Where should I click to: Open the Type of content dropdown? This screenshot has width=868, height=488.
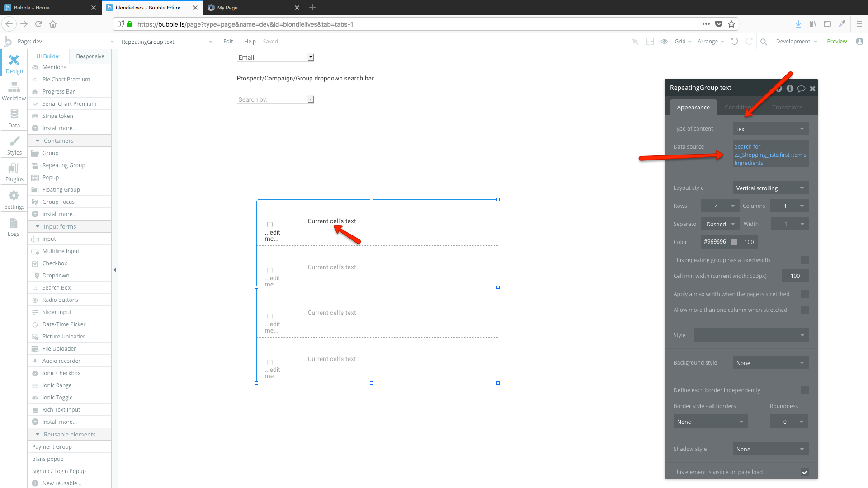click(770, 129)
